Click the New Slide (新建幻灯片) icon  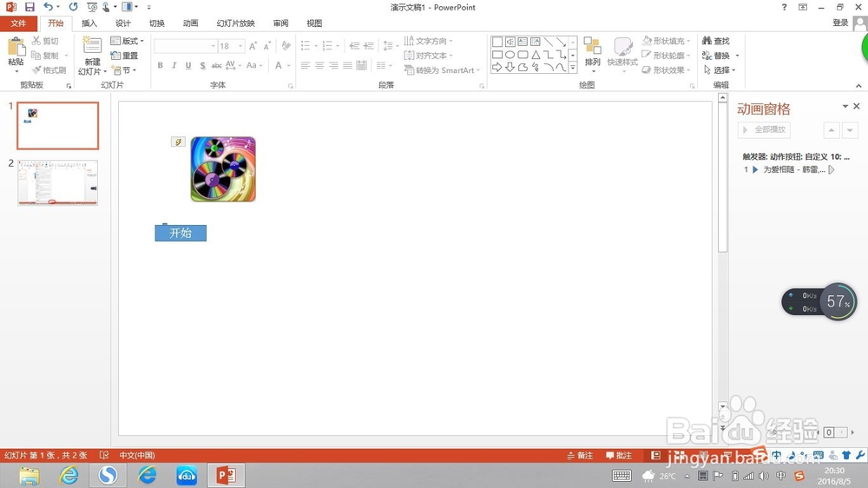[92, 45]
